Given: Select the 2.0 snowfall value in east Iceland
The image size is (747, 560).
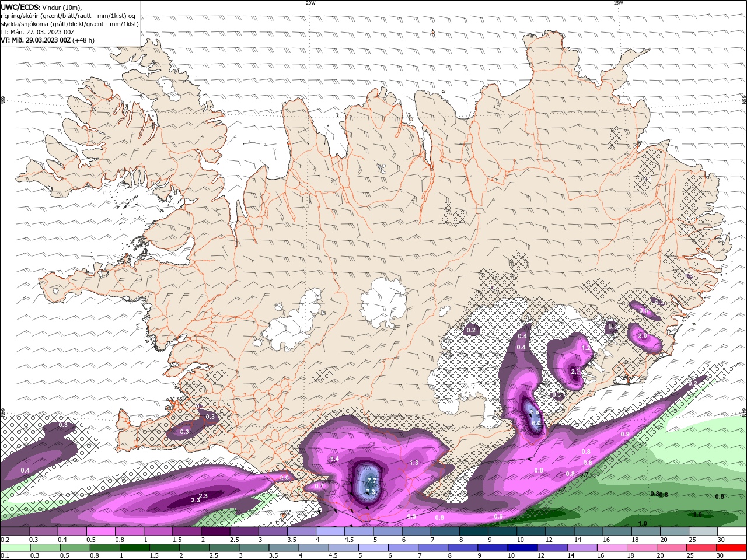Looking at the screenshot, I should tap(643, 336).
